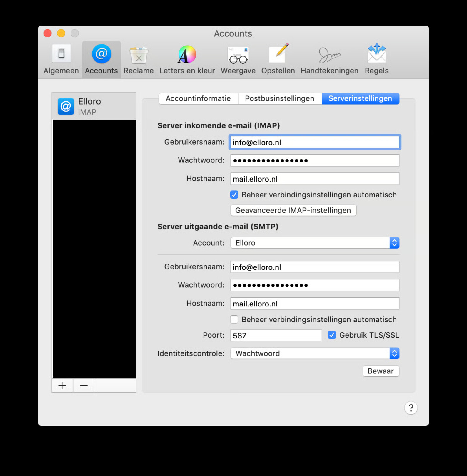The image size is (467, 476).
Task: Open the Opstellen compose preferences
Action: click(278, 59)
